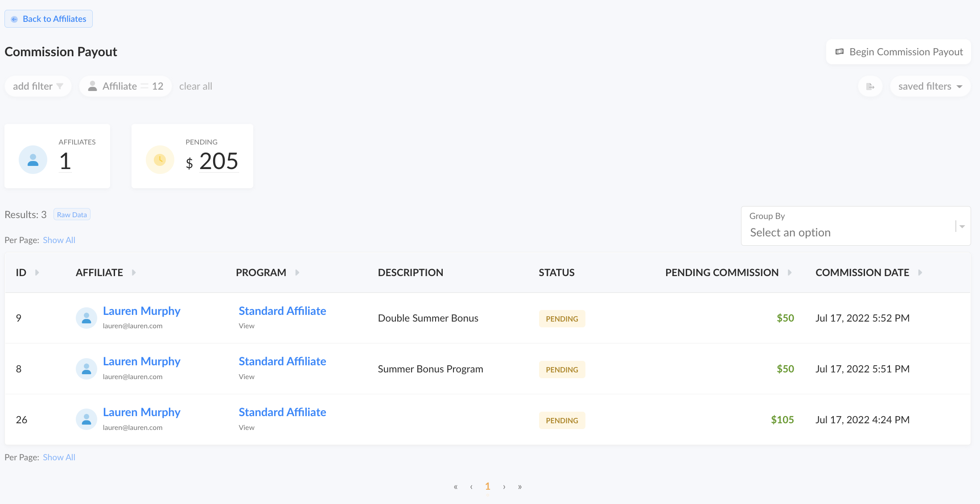Open Lauren Murphy in row ID 8

coord(141,361)
